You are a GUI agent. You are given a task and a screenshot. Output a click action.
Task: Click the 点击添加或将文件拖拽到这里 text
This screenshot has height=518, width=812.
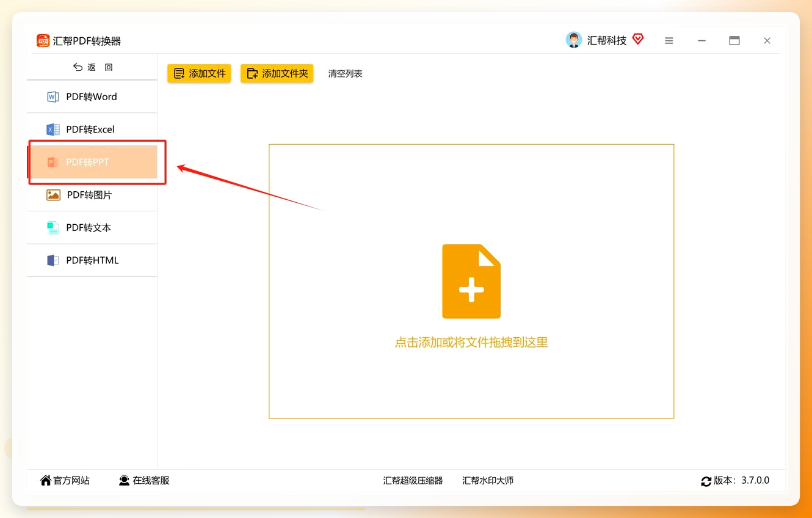[x=471, y=343]
